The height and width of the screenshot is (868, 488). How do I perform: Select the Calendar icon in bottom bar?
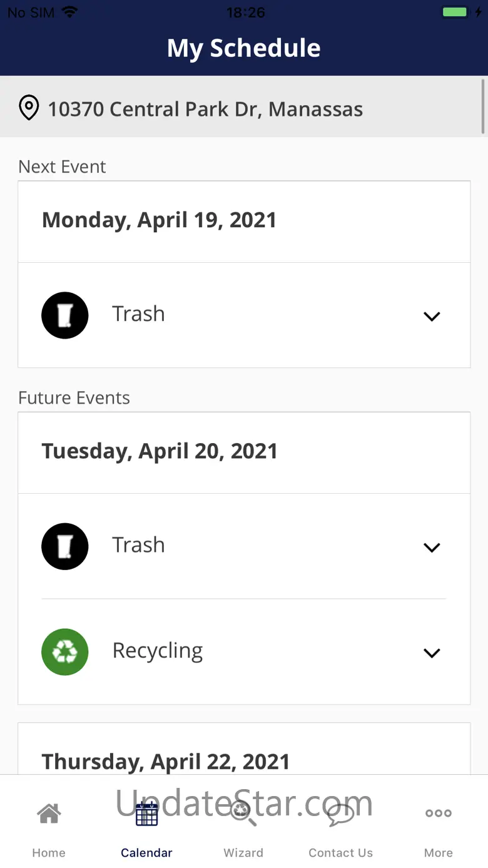click(x=146, y=814)
